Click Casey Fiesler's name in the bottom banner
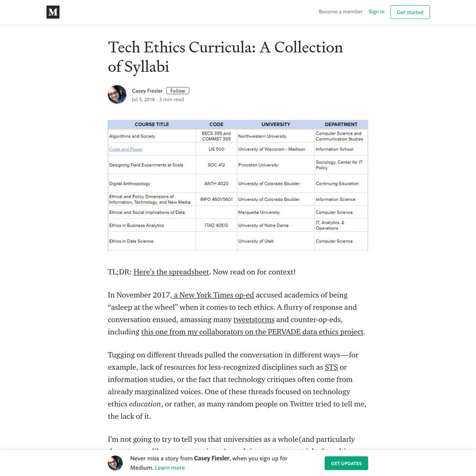This screenshot has height=476, width=476. pos(212,458)
